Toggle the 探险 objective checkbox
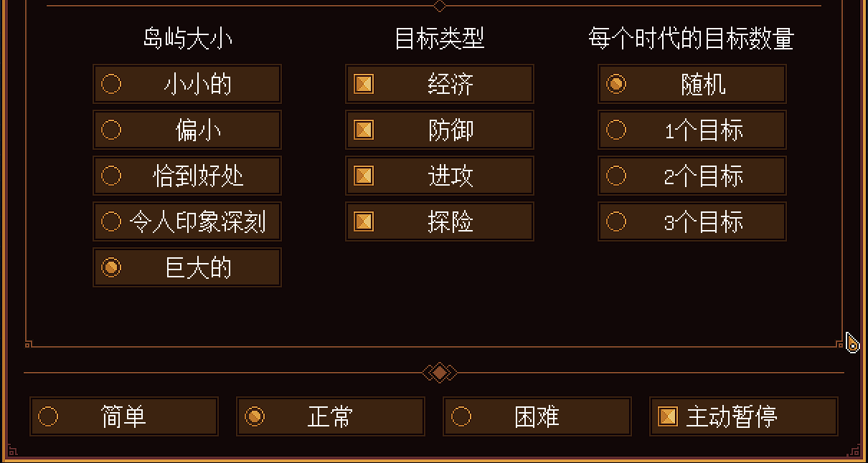 coord(440,221)
